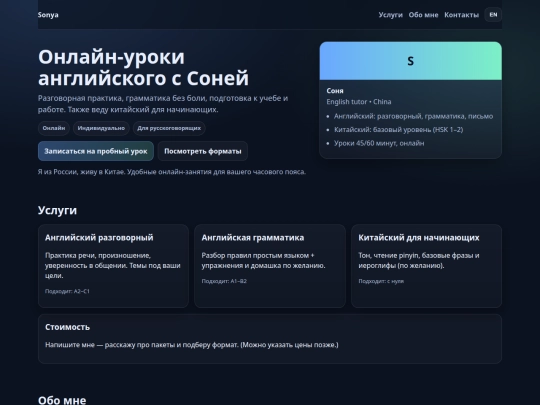Click the Напишите мне pricing text
540x405 pixels.
(191, 345)
